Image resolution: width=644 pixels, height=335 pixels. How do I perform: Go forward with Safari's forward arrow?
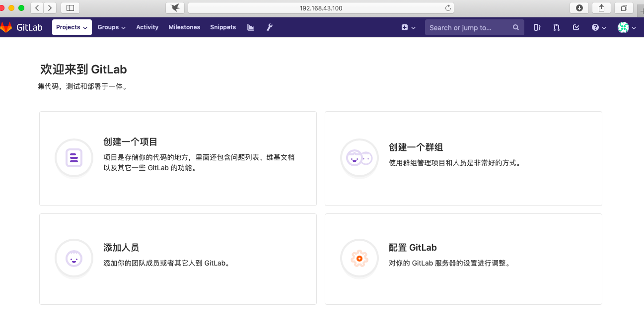coord(50,8)
